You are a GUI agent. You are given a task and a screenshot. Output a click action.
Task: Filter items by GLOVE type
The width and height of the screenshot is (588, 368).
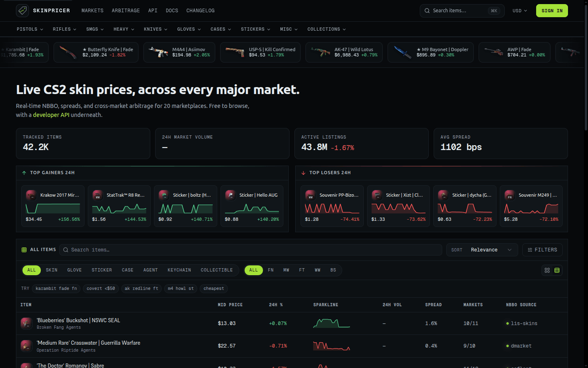74,270
